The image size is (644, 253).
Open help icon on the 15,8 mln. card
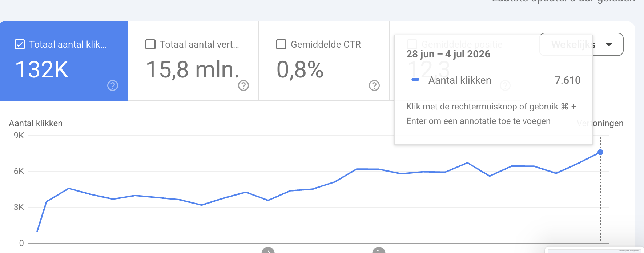(x=243, y=85)
